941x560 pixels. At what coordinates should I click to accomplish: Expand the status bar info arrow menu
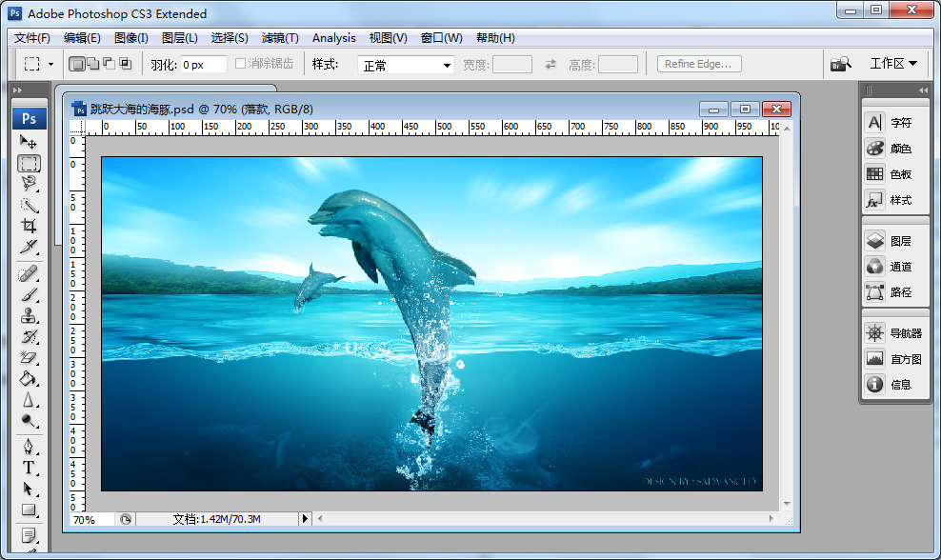click(306, 519)
